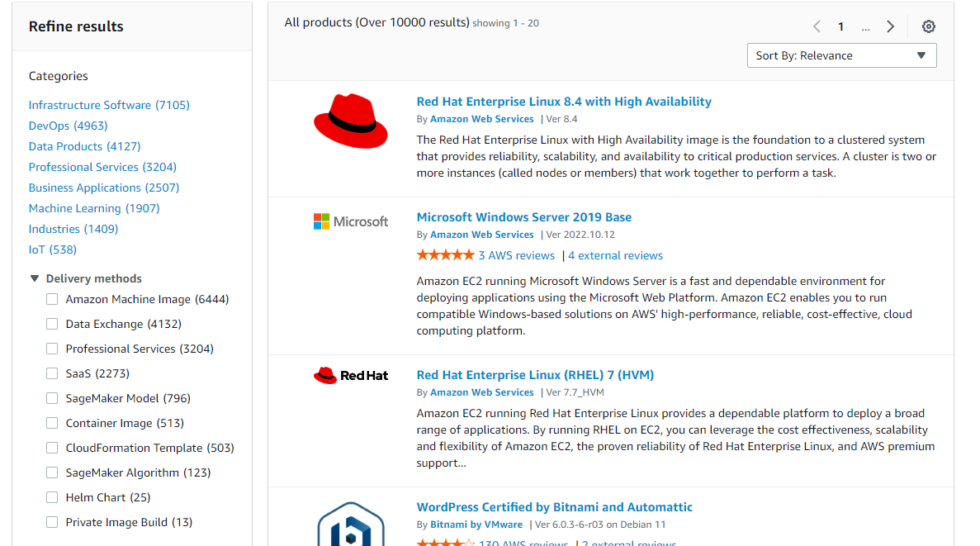This screenshot has width=980, height=546.
Task: Open Microsoft Windows Server 2019 Base listing
Action: (x=523, y=217)
